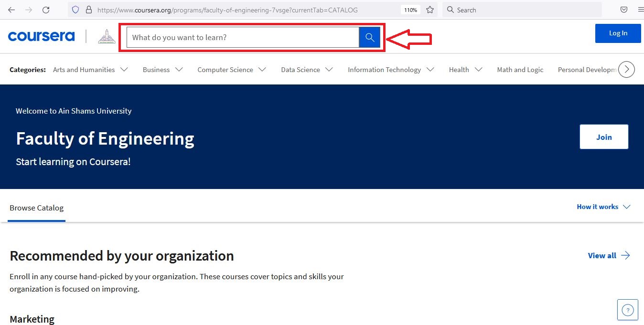Expand the How it works section
Image resolution: width=644 pixels, height=325 pixels.
[x=603, y=207]
